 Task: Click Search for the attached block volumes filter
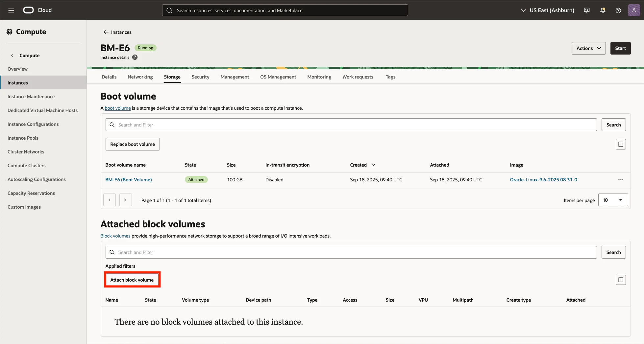pyautogui.click(x=614, y=252)
